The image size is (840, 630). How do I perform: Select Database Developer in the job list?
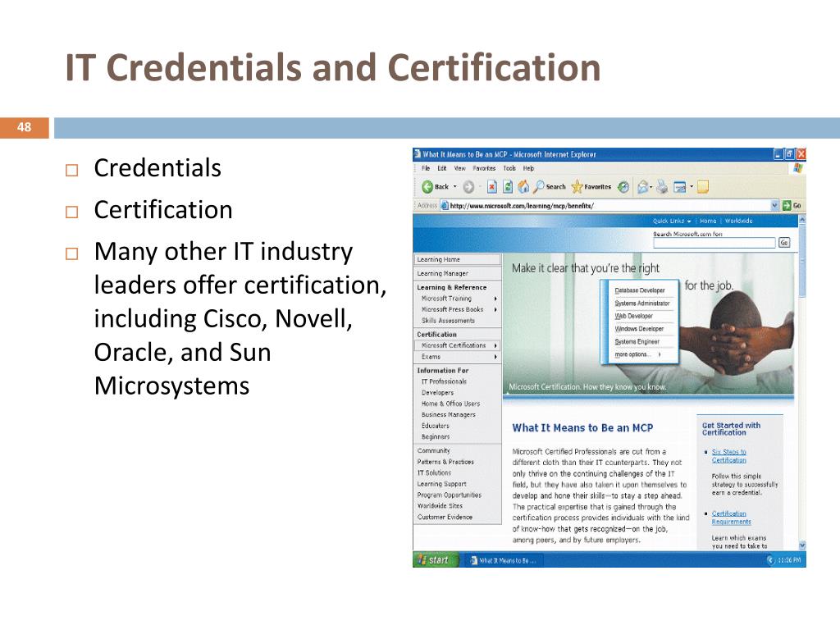[x=640, y=290]
